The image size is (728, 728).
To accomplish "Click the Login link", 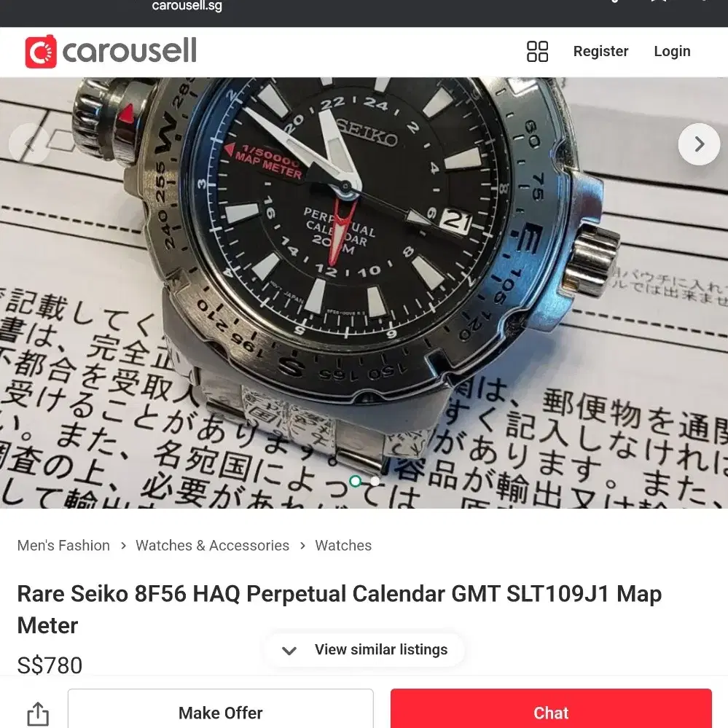I will coord(672,51).
